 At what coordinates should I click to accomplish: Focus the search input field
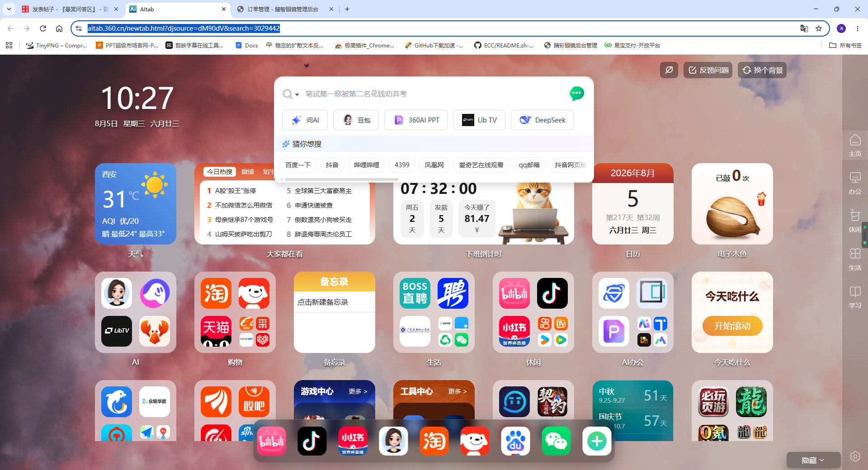[434, 94]
